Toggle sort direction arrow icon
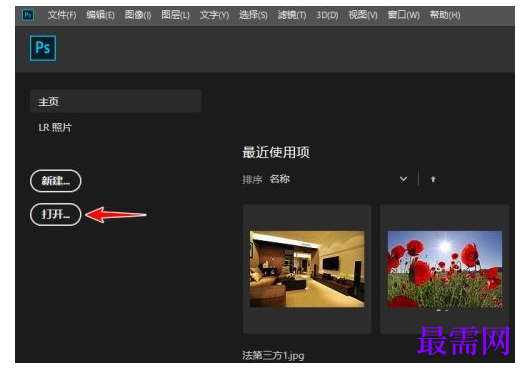The image size is (529, 372). [433, 179]
